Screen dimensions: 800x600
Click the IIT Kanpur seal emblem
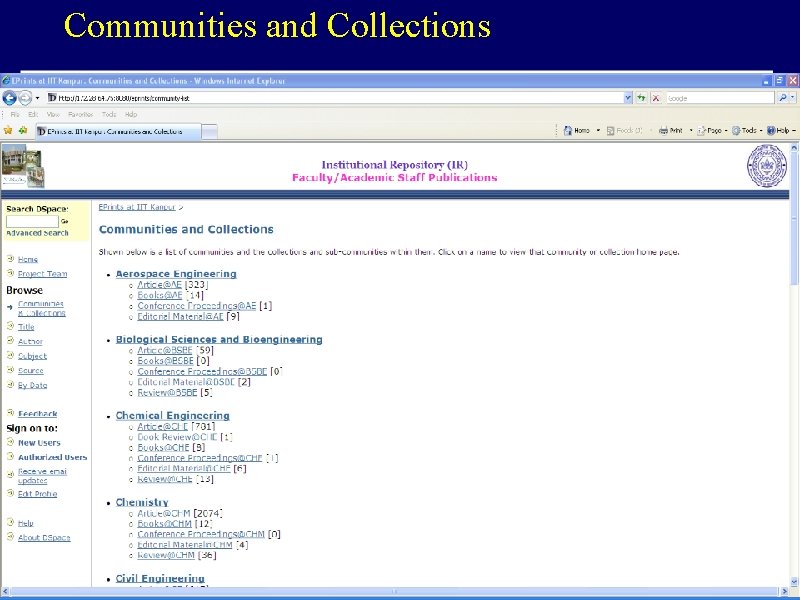click(x=767, y=165)
